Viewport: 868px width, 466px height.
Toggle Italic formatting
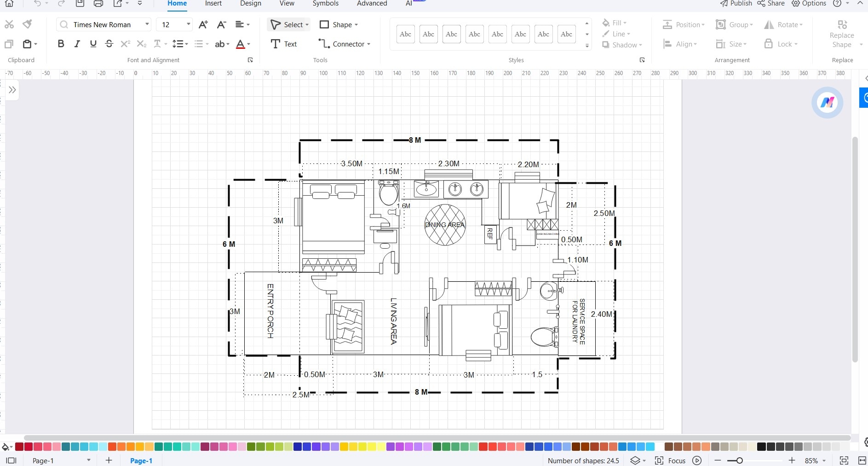77,44
